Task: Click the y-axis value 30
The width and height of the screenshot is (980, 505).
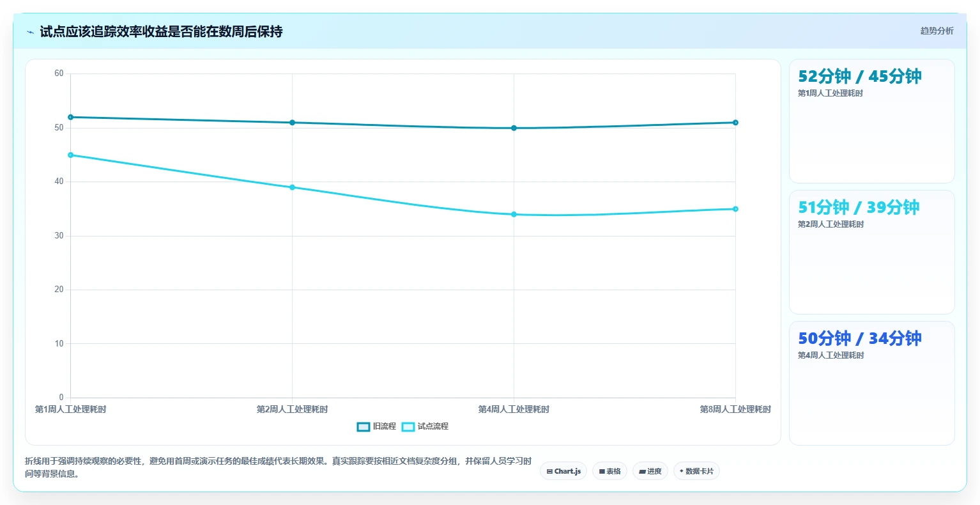Action: coord(59,236)
